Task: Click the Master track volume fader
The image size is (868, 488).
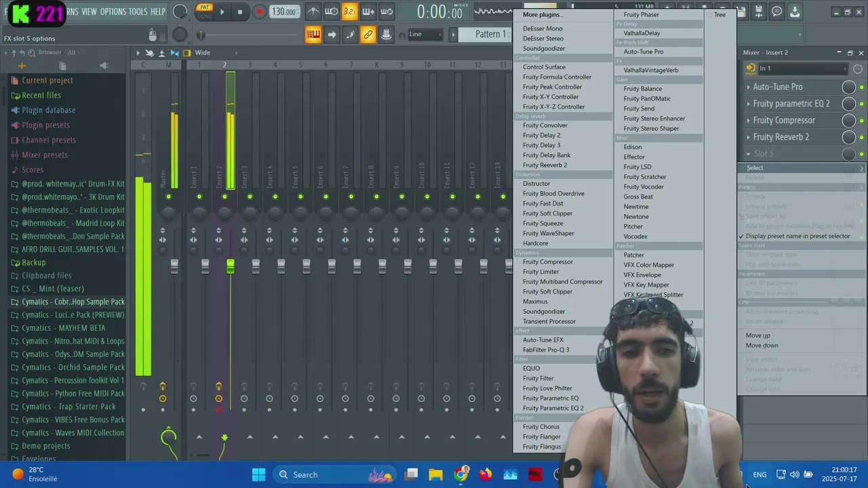Action: pos(174,266)
